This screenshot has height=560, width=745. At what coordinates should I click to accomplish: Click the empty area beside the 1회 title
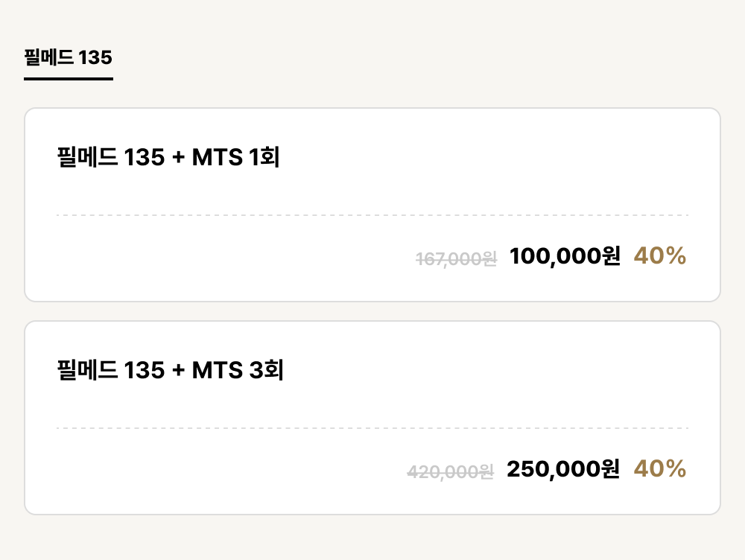click(x=485, y=156)
